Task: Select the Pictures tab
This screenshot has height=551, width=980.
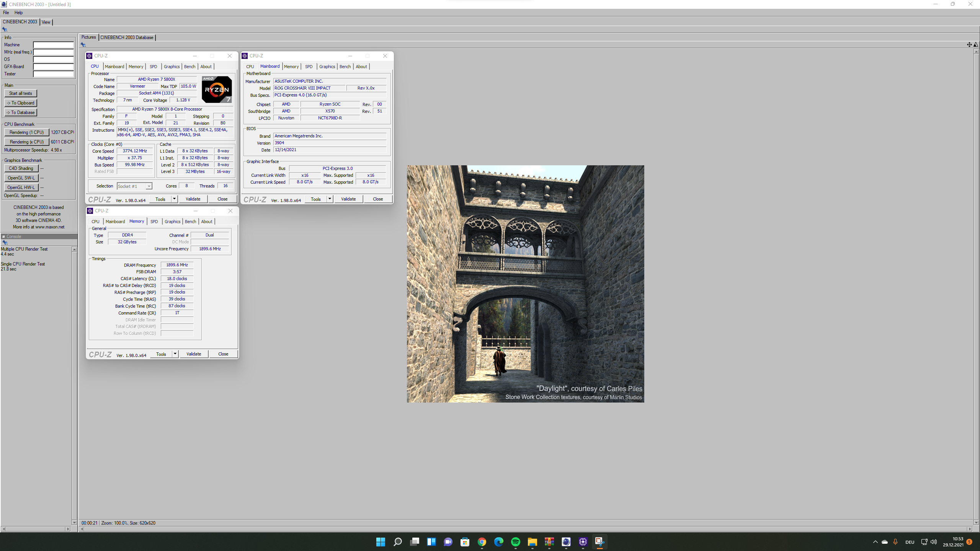Action: click(88, 37)
